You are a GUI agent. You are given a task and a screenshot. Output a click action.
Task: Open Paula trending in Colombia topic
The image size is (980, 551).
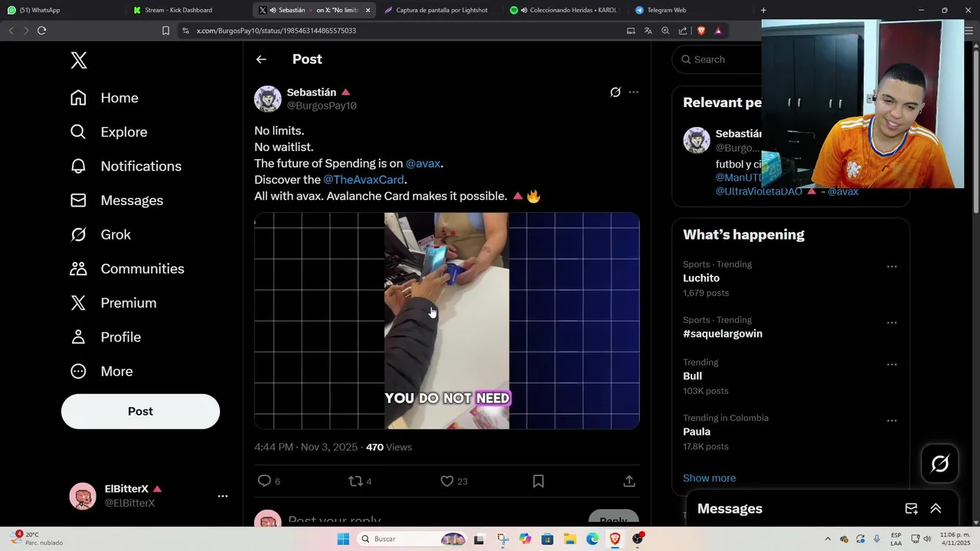[x=697, y=432]
